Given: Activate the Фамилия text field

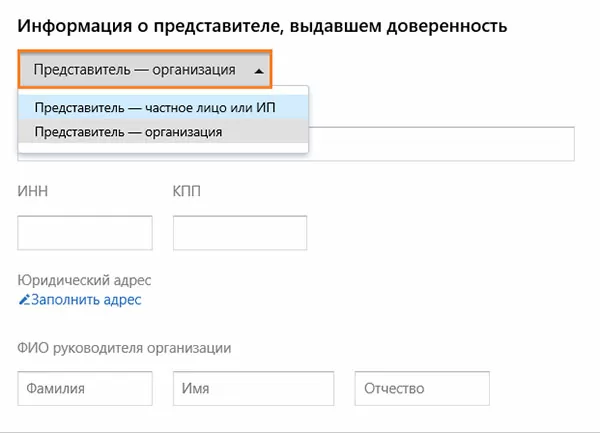Looking at the screenshot, I should click(x=85, y=388).
